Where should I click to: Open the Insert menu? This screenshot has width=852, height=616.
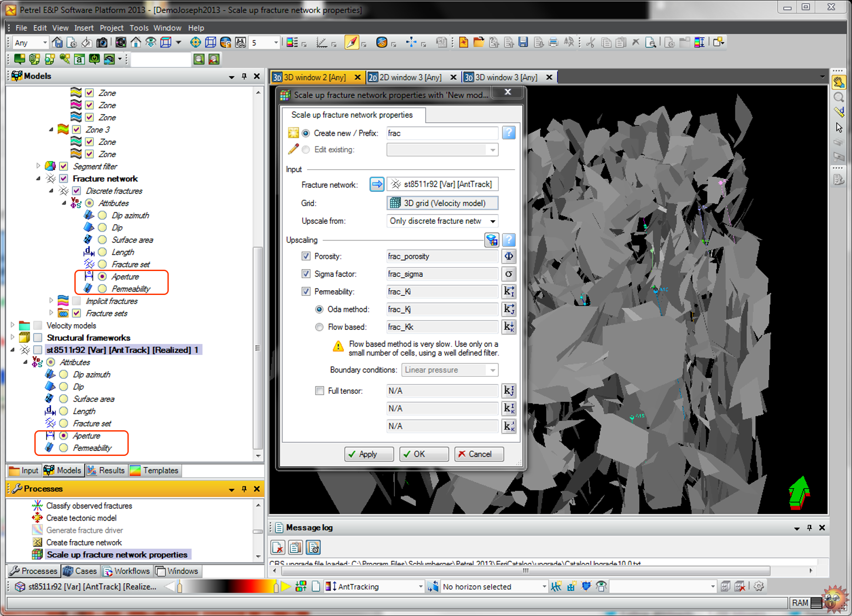[x=84, y=28]
